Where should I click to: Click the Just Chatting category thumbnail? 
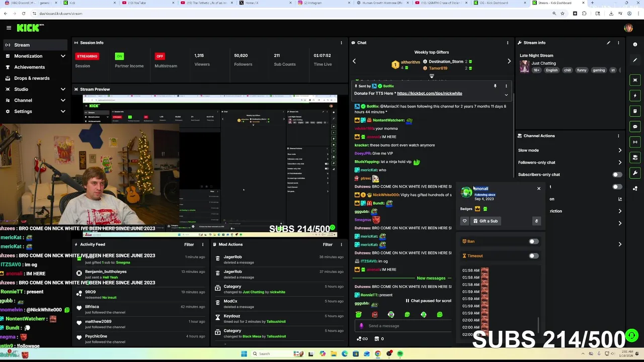click(524, 66)
